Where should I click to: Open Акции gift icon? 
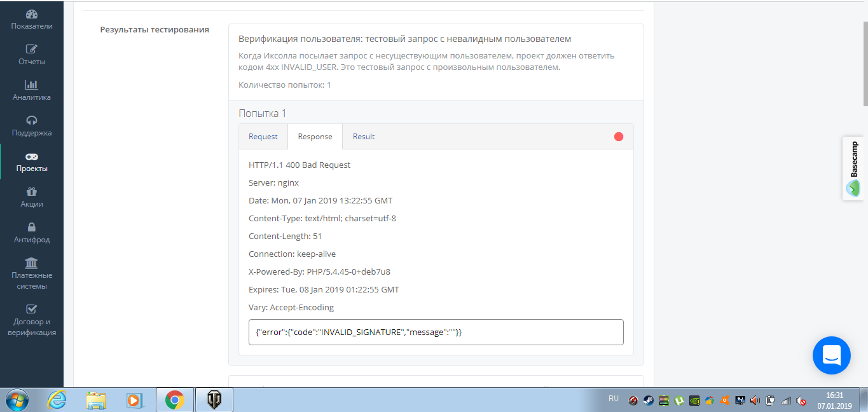(x=32, y=192)
